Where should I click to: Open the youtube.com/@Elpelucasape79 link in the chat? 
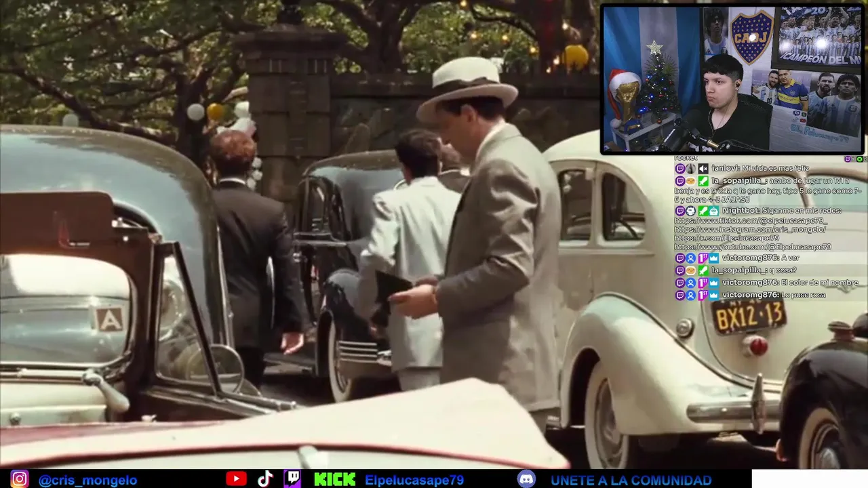click(753, 247)
